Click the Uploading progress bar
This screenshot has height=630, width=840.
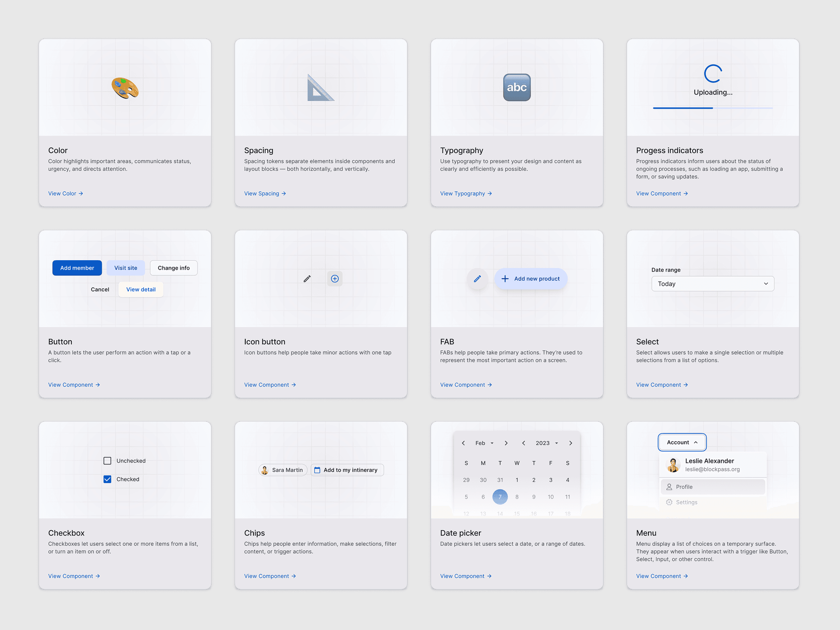[712, 108]
